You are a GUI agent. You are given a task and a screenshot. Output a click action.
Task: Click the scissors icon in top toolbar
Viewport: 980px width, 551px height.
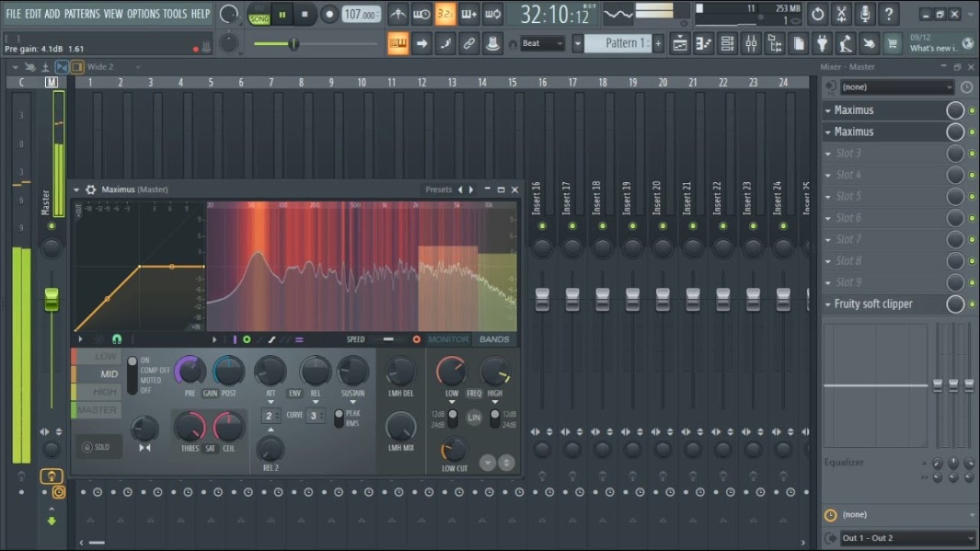pyautogui.click(x=841, y=14)
